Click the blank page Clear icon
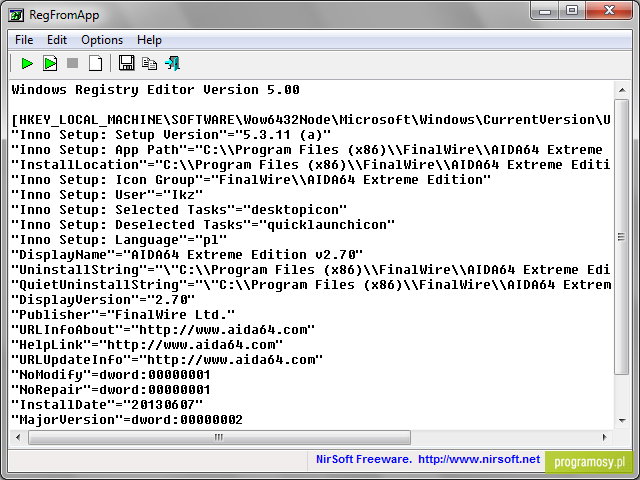The image size is (640, 480). pyautogui.click(x=96, y=64)
